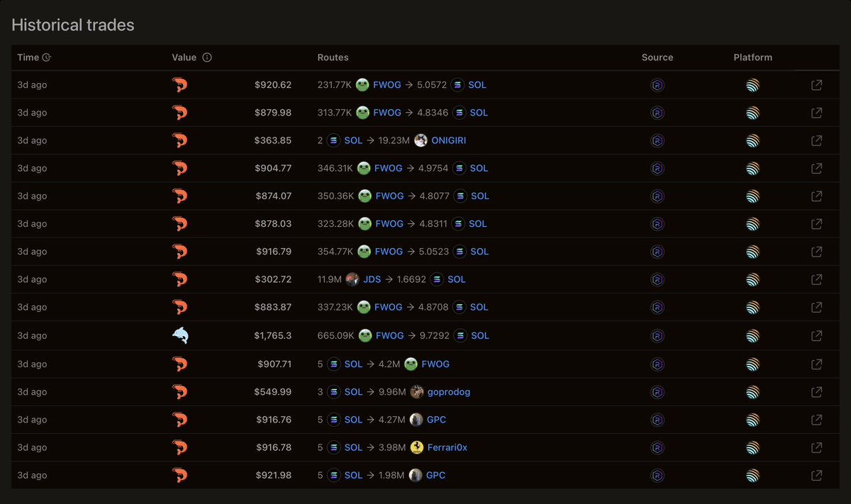This screenshot has height=504, width=851.
Task: Click the platform icon on $916.76 row
Action: [x=752, y=420]
